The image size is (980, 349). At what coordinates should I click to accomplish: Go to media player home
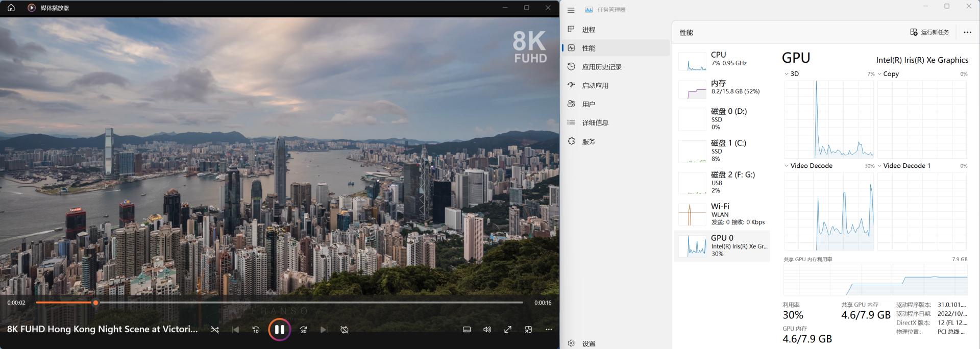[11, 8]
